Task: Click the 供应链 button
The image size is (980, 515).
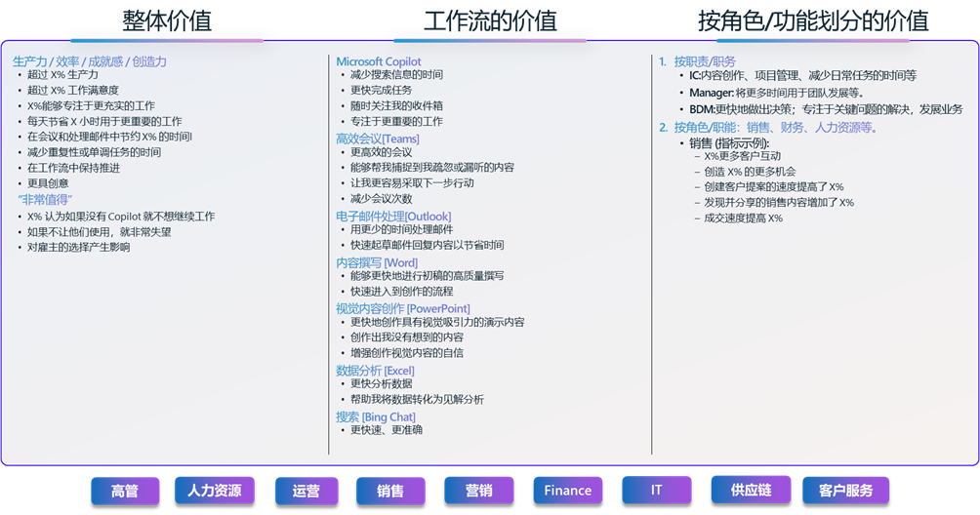Action: pyautogui.click(x=751, y=490)
